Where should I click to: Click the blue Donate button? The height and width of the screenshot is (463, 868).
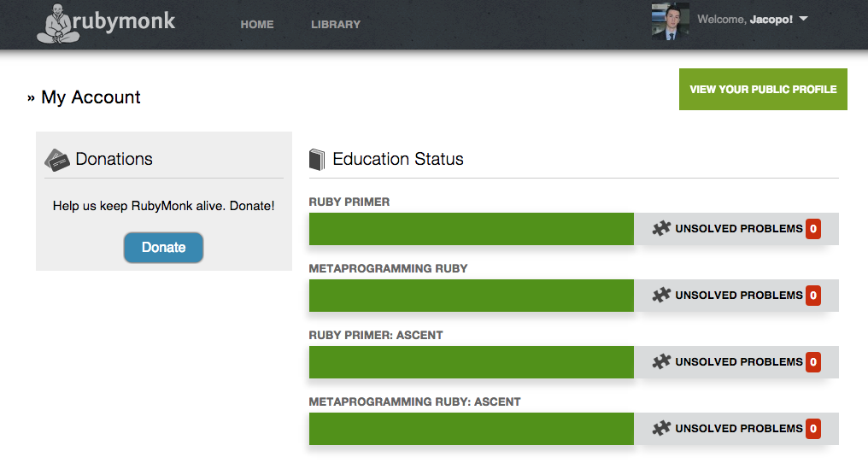coord(163,247)
